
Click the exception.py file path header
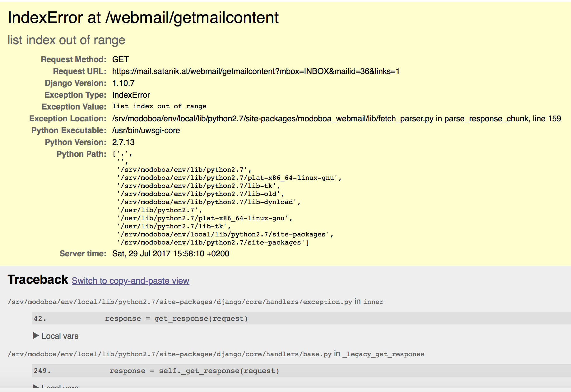pos(180,301)
